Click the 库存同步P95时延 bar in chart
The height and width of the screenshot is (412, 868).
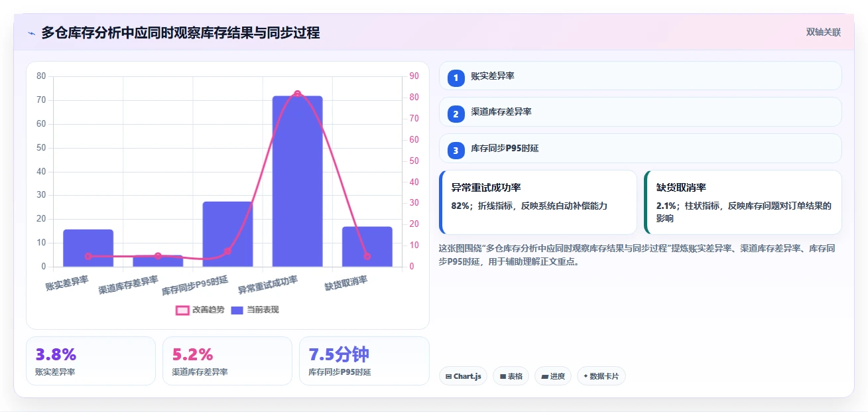227,234
